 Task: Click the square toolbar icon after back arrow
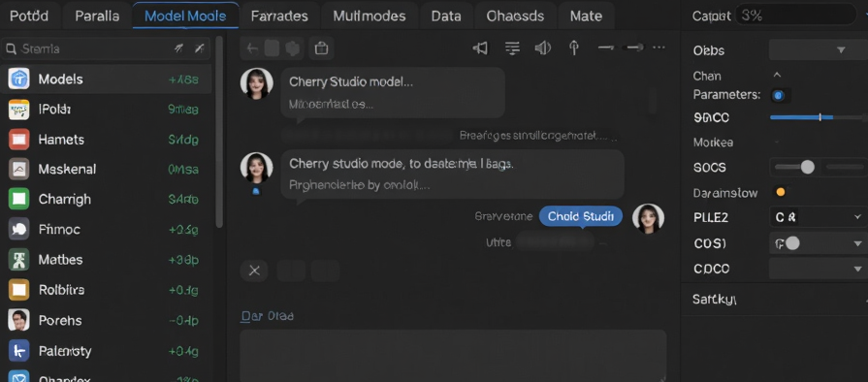[x=272, y=48]
